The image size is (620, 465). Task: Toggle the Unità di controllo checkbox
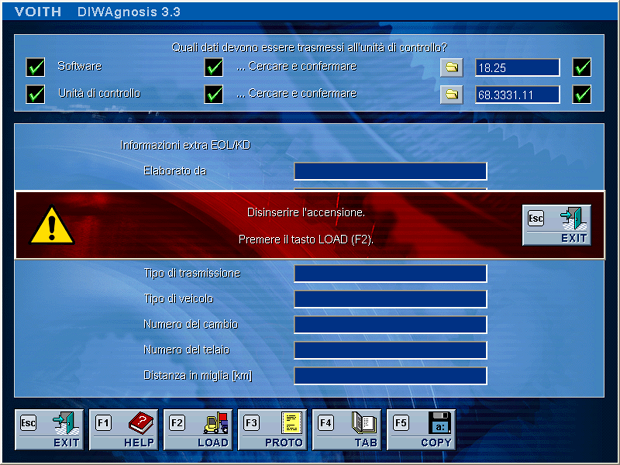click(35, 95)
